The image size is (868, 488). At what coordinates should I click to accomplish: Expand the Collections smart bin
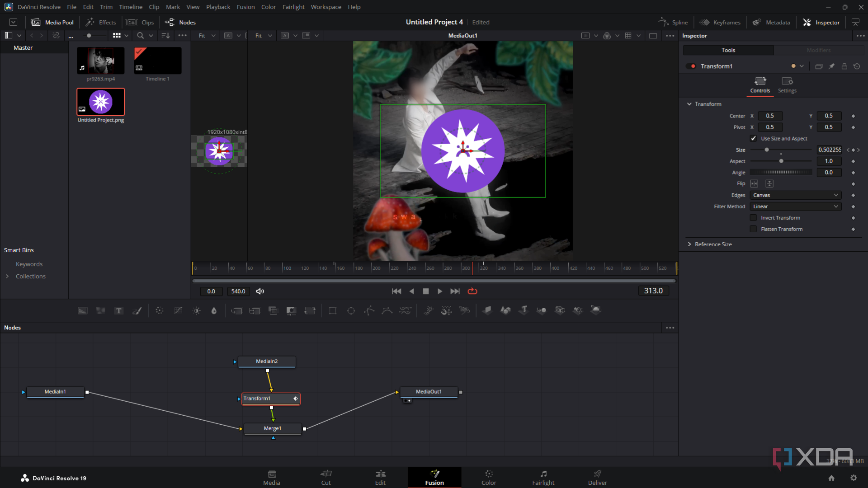coord(7,277)
